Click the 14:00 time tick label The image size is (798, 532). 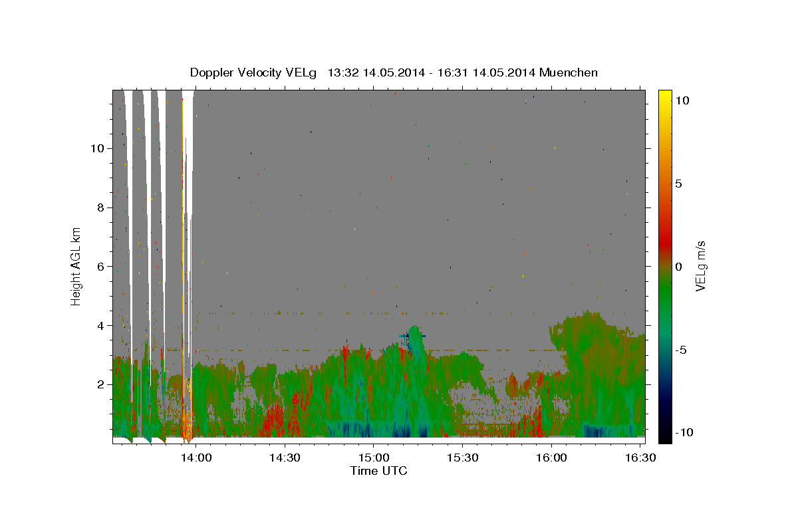[197, 458]
